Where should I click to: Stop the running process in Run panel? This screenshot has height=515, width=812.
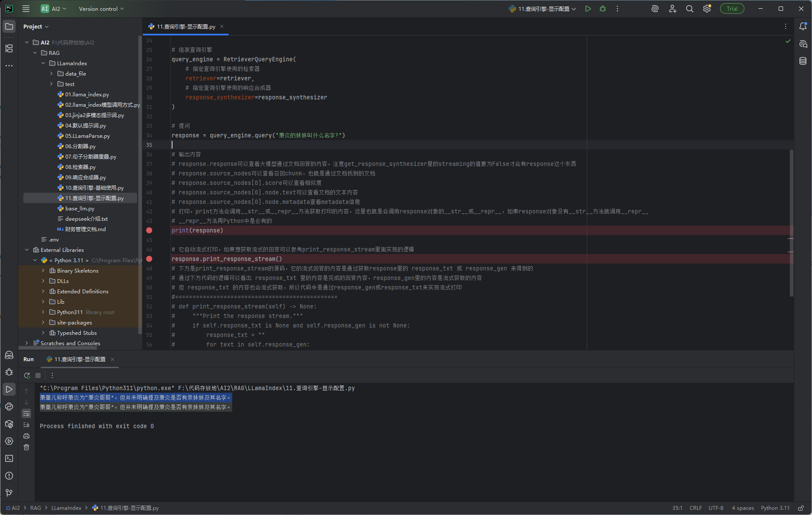tap(38, 375)
